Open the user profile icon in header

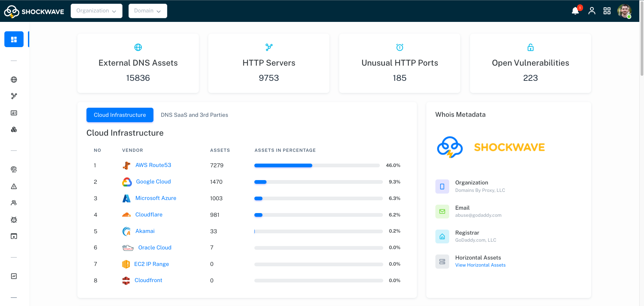(592, 11)
